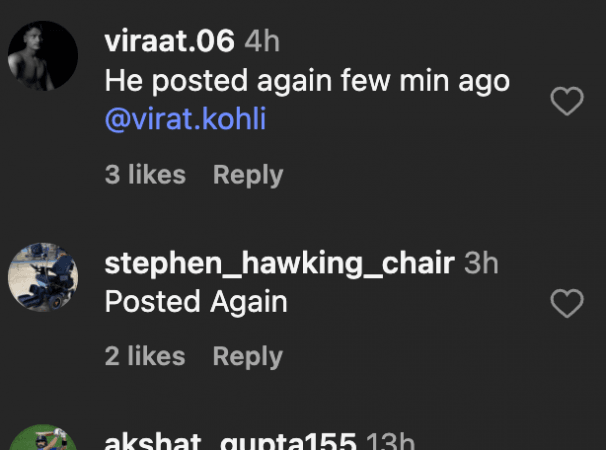Select the "Posted Again" comment text
606x450 pixels.
196,301
